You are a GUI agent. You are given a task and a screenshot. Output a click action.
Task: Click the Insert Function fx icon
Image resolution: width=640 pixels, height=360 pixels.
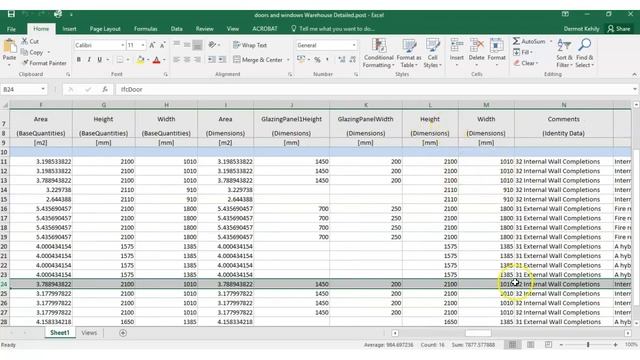(x=105, y=89)
